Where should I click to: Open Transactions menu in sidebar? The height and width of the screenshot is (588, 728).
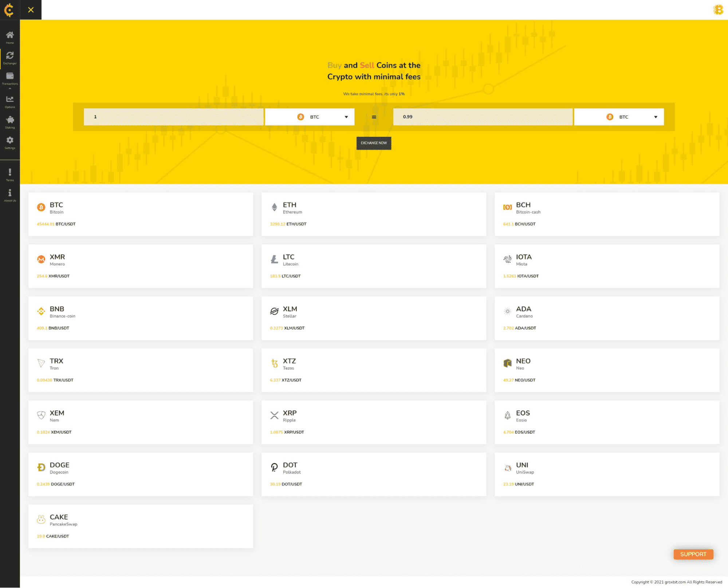tap(10, 78)
